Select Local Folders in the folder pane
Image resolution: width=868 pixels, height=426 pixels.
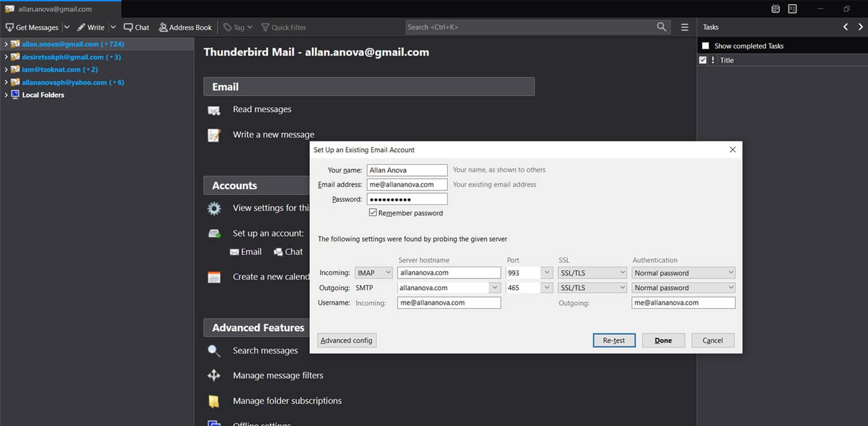coord(97,95)
